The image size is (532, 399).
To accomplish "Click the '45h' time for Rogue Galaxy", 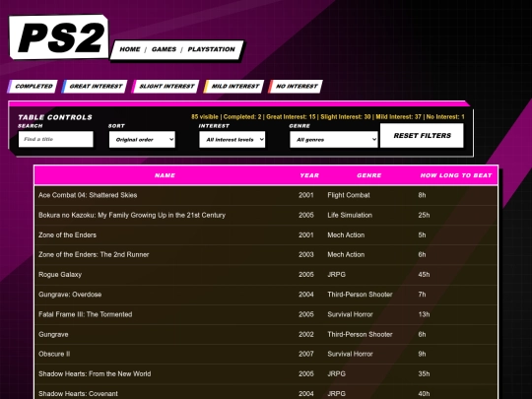I will tap(424, 275).
